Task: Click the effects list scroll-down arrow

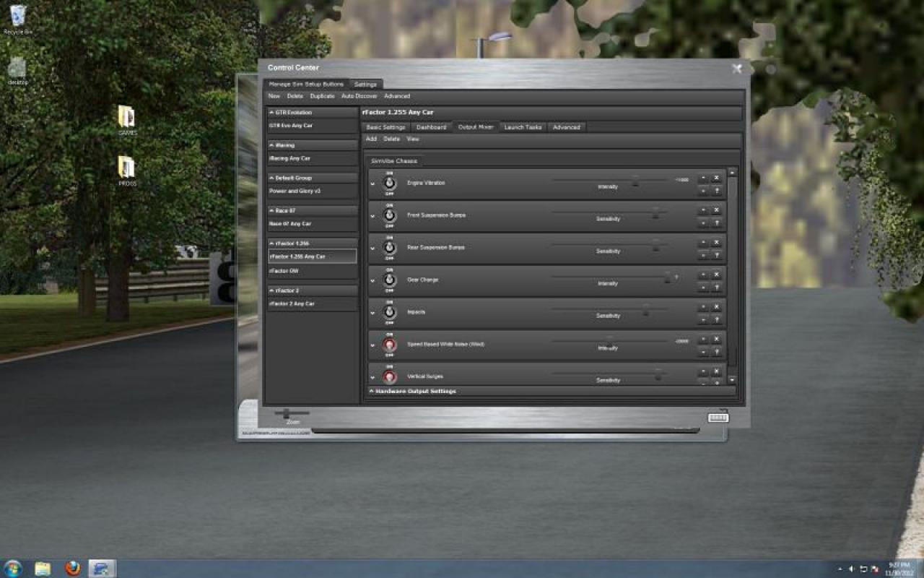Action: tap(732, 379)
